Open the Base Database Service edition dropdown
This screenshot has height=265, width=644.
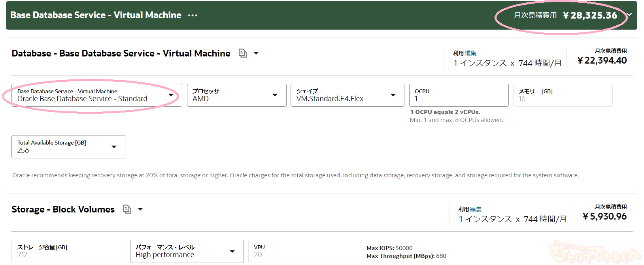pyautogui.click(x=96, y=95)
